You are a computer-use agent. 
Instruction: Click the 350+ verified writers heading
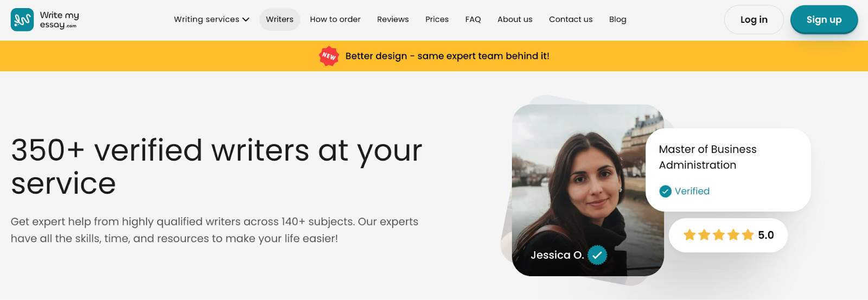click(x=216, y=167)
